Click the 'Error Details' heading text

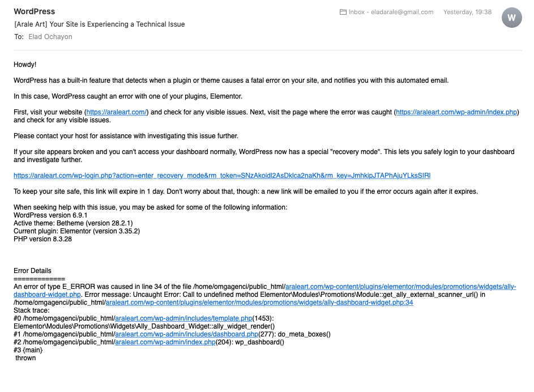pos(32,271)
